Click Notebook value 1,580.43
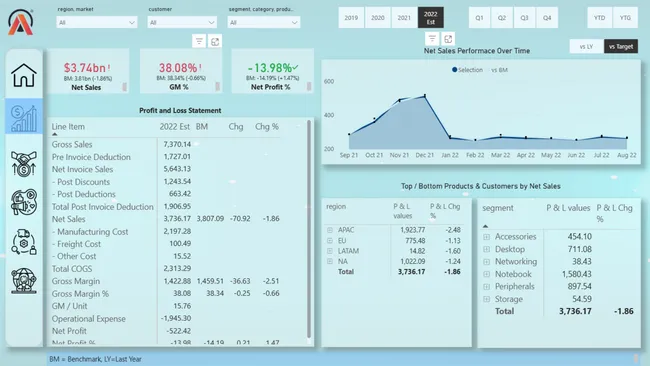Viewport: 650px width, 366px height. [x=577, y=274]
